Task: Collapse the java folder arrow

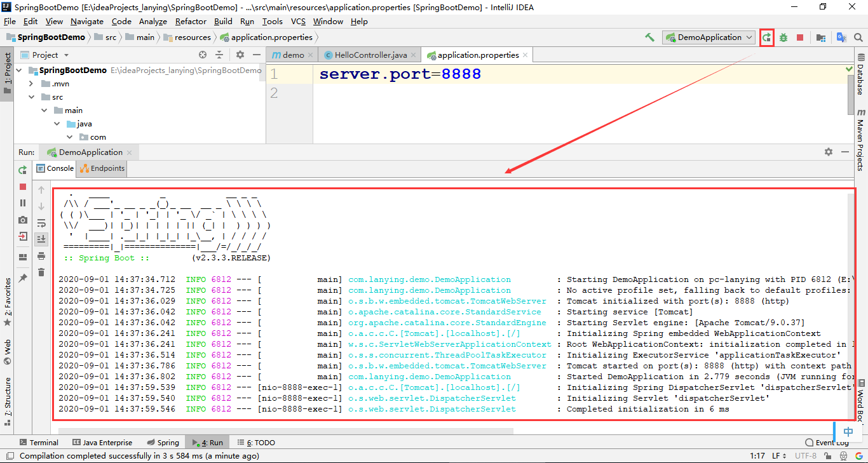Action: coord(57,124)
